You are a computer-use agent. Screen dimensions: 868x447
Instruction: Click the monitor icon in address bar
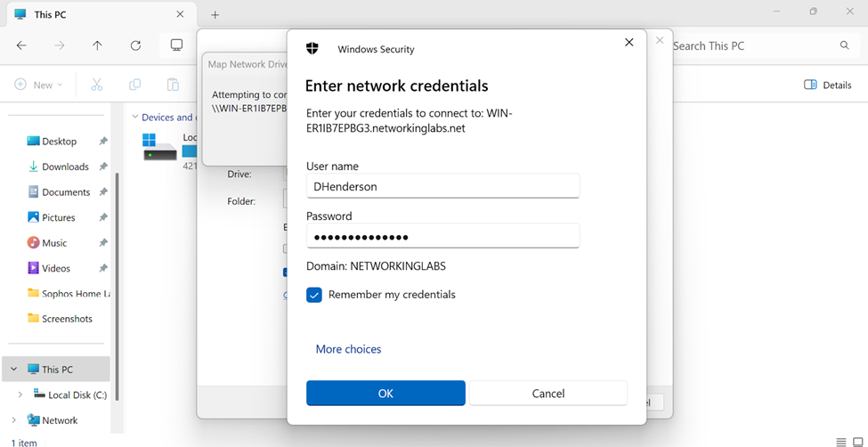pos(176,45)
